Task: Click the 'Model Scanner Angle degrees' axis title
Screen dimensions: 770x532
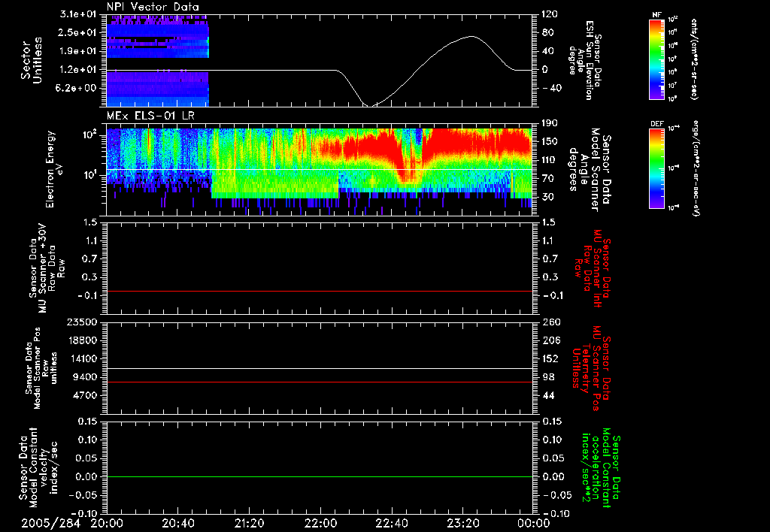Action: 590,170
